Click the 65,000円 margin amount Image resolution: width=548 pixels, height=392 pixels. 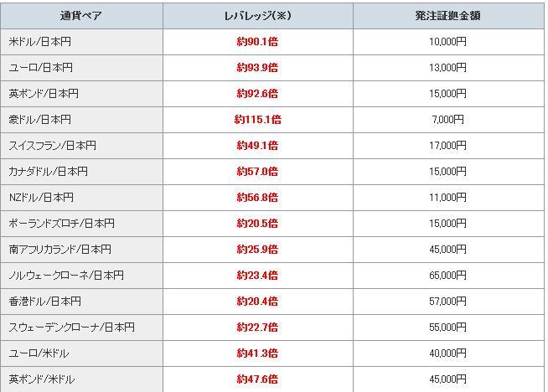click(448, 276)
